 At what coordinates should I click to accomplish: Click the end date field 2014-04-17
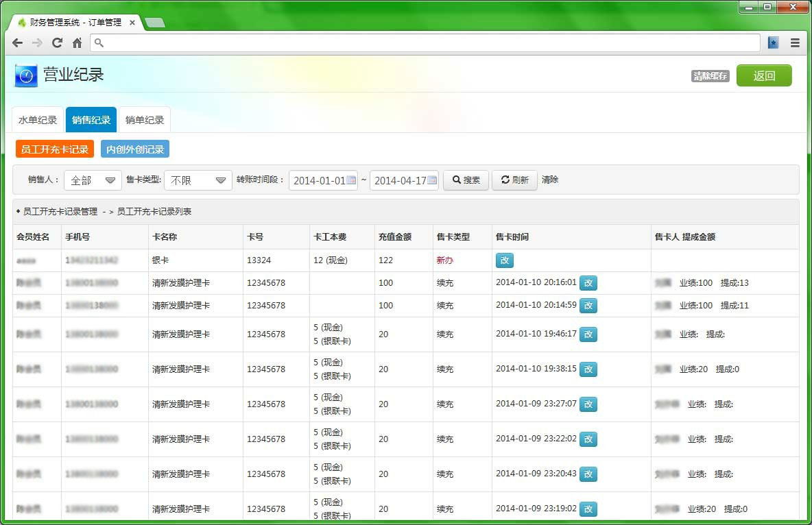[x=404, y=180]
